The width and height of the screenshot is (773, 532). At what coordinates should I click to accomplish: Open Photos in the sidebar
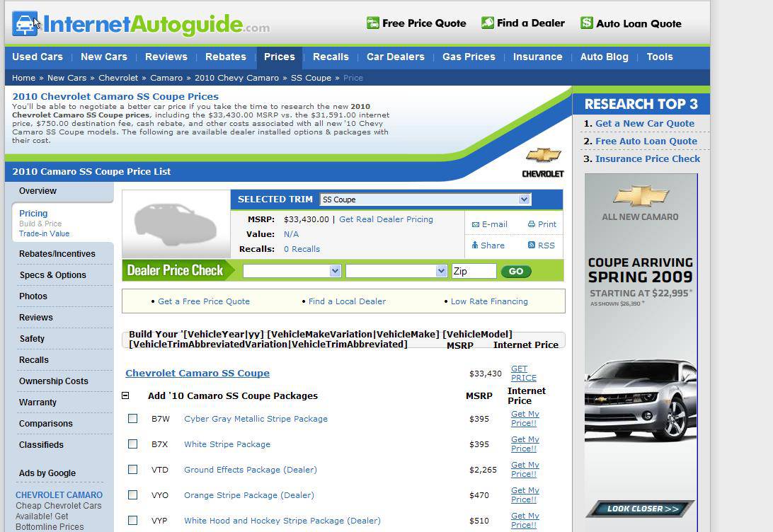click(x=33, y=296)
